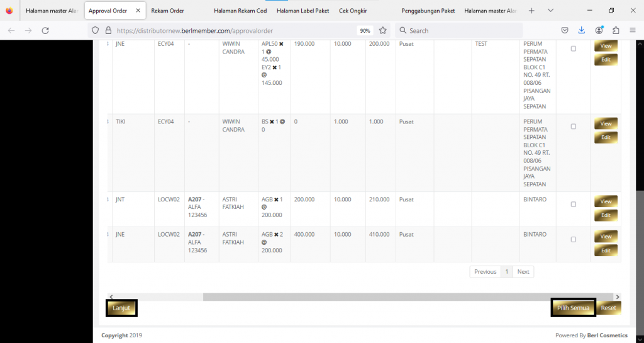The width and height of the screenshot is (644, 343).
Task: Click the Firefox account profile icon
Action: coord(599,30)
